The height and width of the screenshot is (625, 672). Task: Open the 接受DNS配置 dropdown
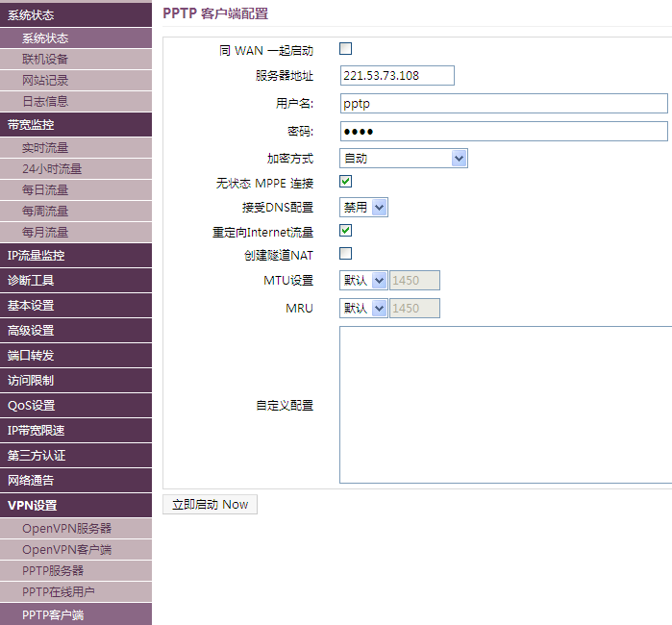click(364, 207)
